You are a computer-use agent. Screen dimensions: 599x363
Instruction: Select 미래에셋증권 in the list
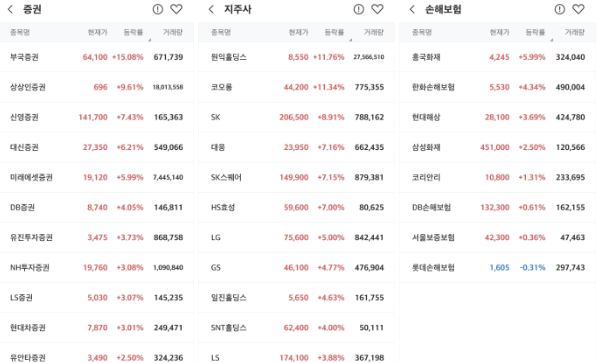[x=97, y=178]
